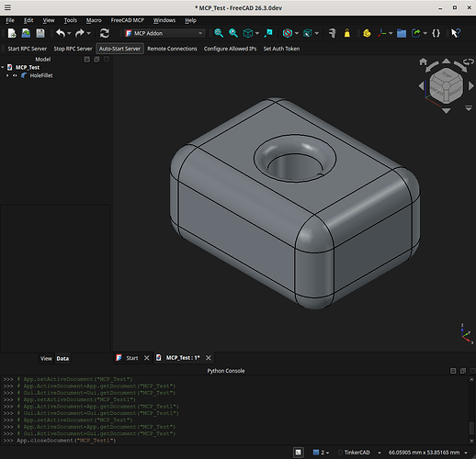Open the File menu

(x=10, y=20)
